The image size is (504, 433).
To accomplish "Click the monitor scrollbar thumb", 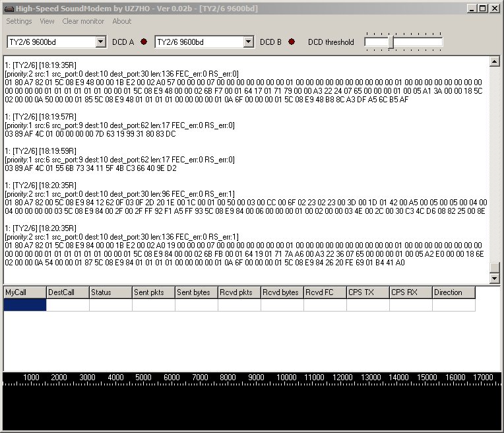I will coord(495,267).
